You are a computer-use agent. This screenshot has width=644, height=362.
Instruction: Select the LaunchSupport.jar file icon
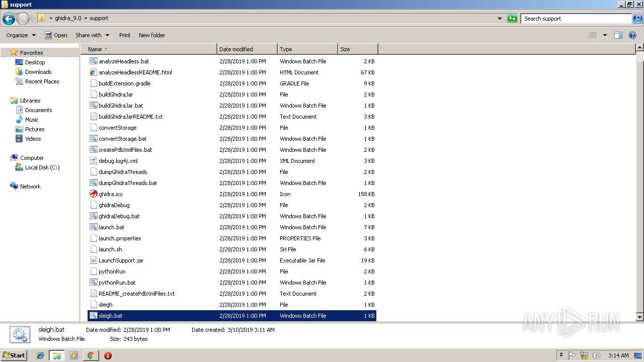(93, 260)
